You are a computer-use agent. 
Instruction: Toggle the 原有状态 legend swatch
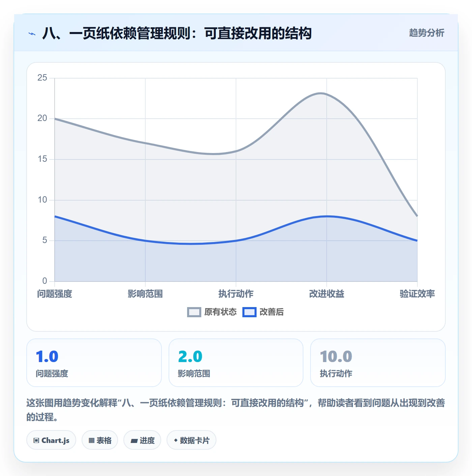(x=194, y=312)
